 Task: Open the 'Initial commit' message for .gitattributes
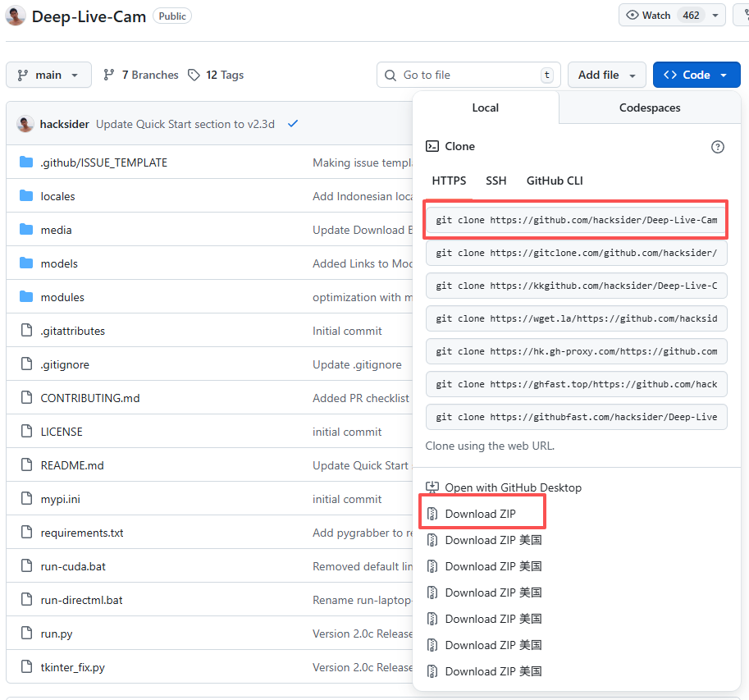(347, 331)
